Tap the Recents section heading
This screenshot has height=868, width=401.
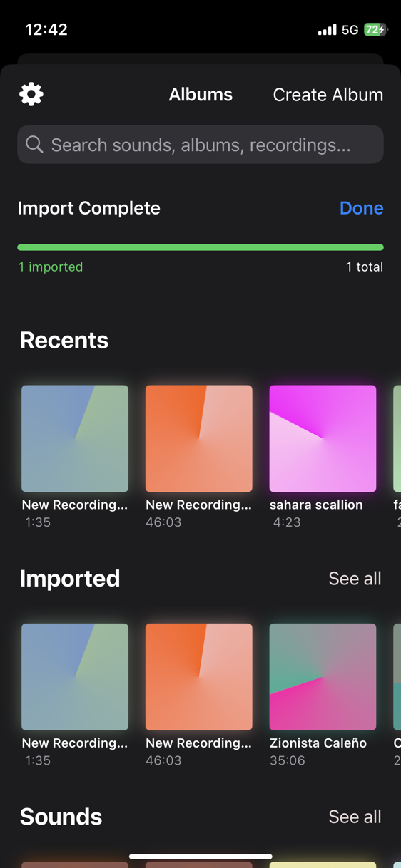click(x=64, y=340)
